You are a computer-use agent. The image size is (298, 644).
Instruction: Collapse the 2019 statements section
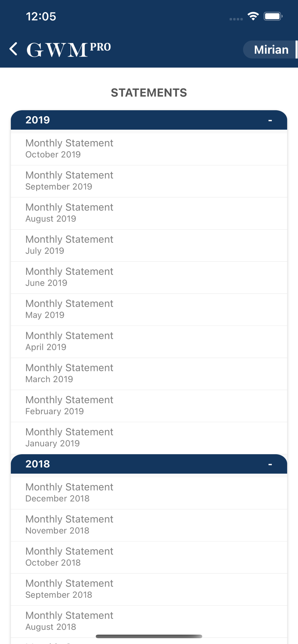(x=149, y=120)
